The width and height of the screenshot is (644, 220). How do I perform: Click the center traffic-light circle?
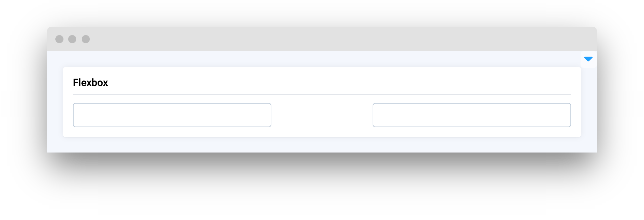[72, 39]
